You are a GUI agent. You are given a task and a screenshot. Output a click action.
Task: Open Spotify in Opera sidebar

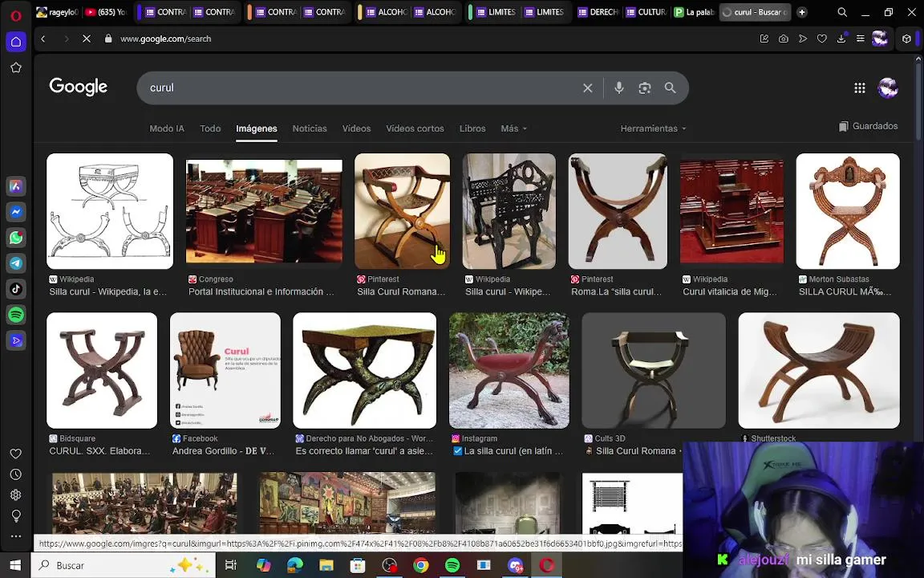coord(16,315)
